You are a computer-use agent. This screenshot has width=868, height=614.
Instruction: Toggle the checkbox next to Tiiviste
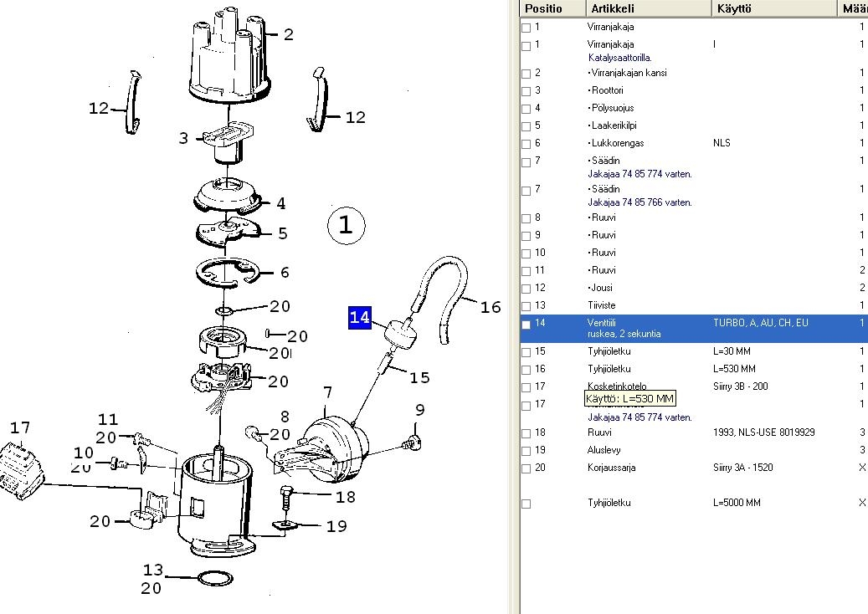(x=526, y=306)
